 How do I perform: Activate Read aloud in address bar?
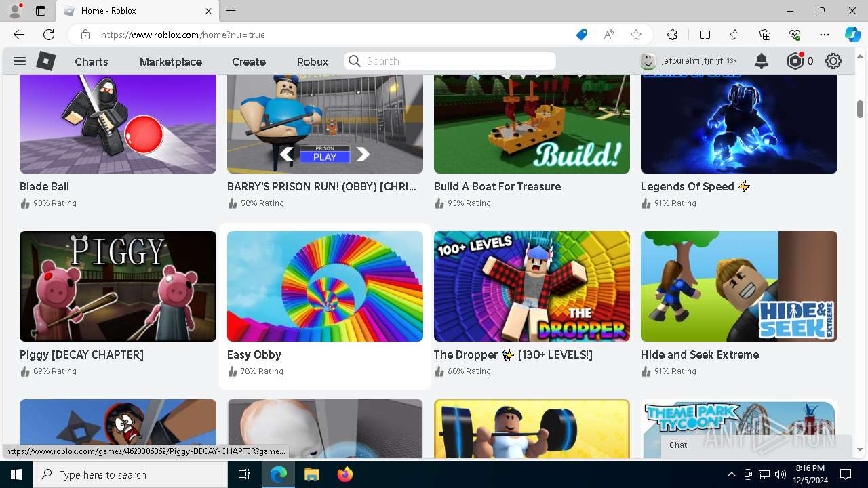click(x=609, y=35)
